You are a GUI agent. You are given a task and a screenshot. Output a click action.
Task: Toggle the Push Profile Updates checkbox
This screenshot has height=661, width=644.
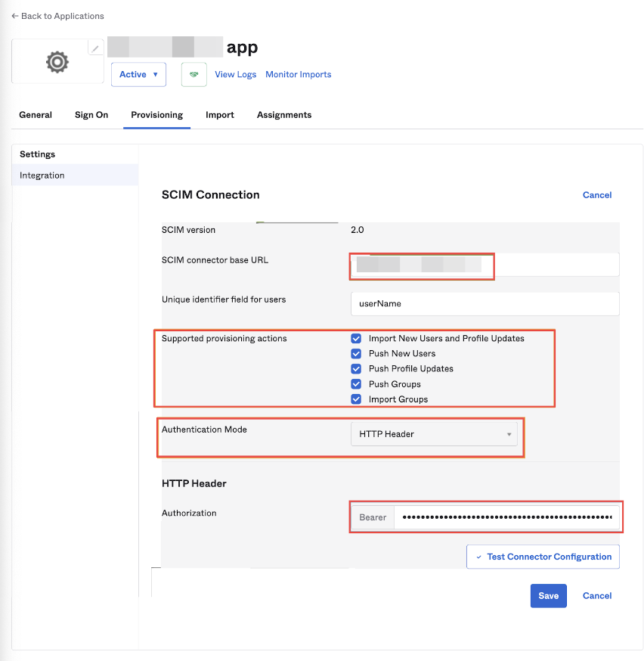tap(356, 369)
